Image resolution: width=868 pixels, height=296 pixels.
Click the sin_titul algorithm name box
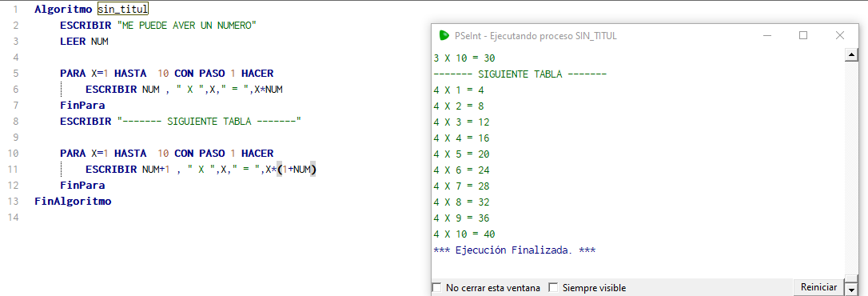pos(123,9)
